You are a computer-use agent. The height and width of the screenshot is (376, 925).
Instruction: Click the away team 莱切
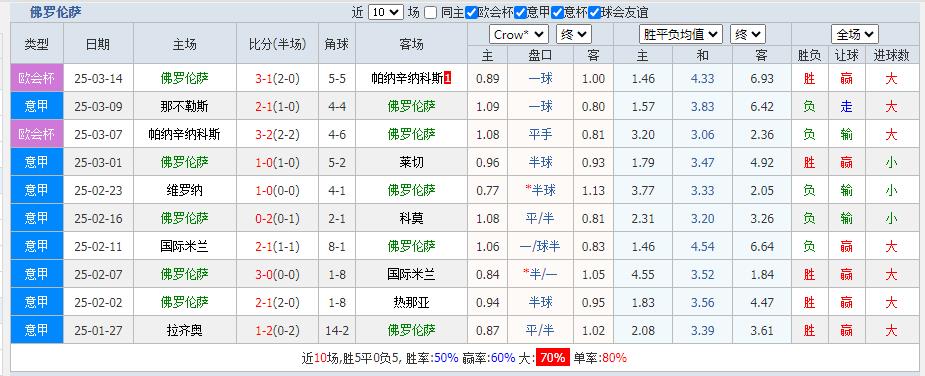pyautogui.click(x=411, y=162)
